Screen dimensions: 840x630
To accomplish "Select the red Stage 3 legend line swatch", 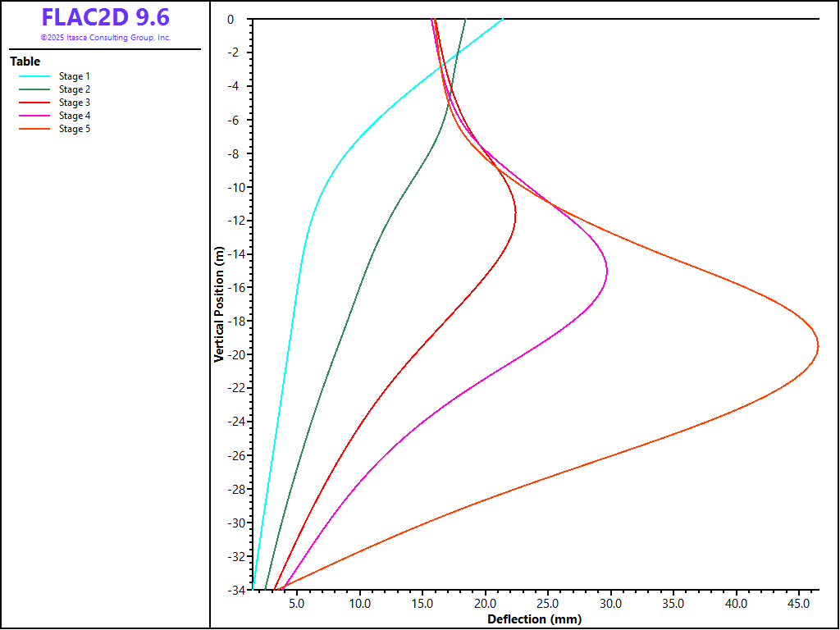I will pos(35,103).
